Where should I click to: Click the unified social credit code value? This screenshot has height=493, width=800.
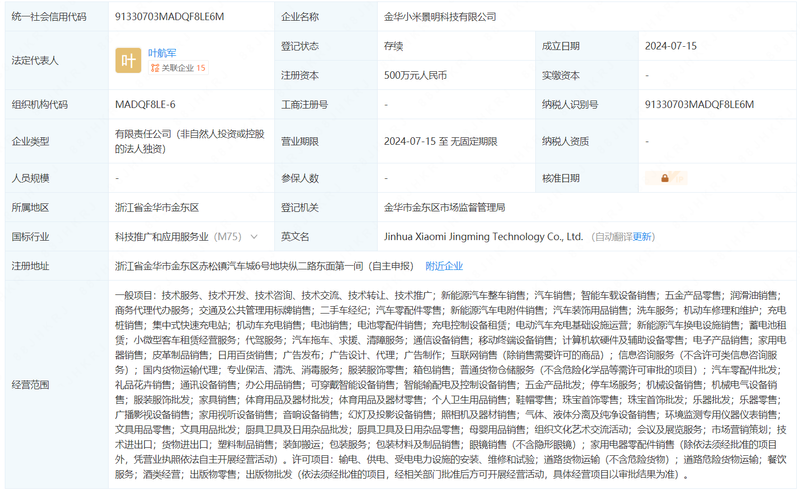(x=169, y=17)
